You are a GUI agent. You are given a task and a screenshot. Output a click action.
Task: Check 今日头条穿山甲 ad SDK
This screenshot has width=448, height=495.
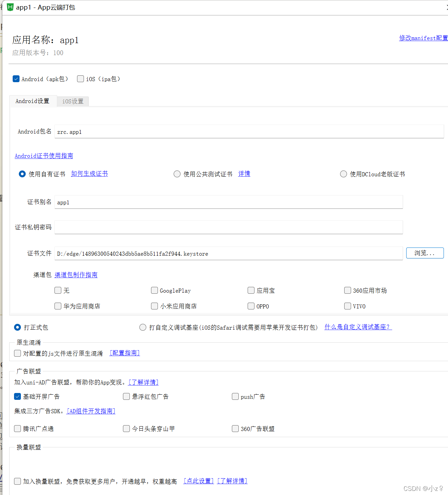(x=126, y=429)
